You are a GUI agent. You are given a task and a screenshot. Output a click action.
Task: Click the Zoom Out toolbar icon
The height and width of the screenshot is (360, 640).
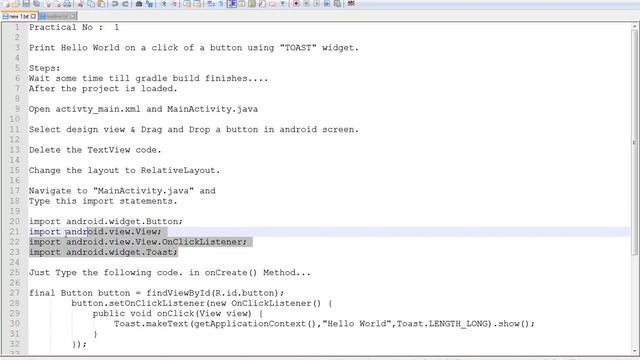tap(174, 4)
